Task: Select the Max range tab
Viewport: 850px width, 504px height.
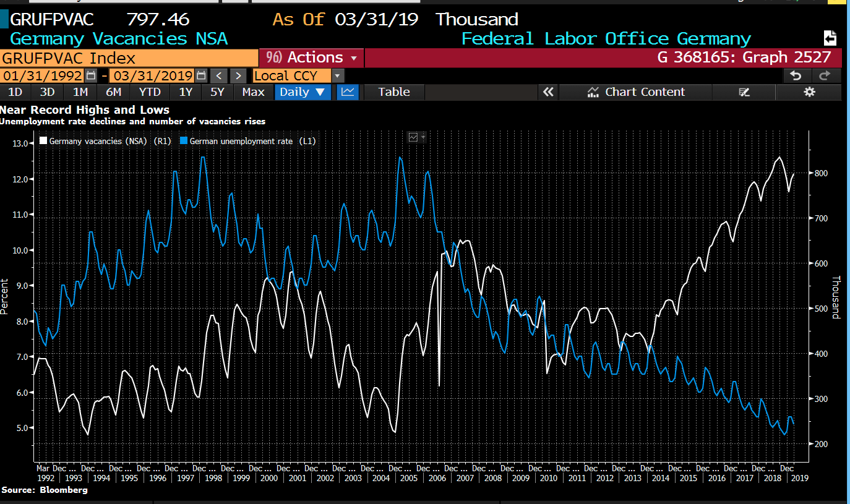Action: coord(254,92)
